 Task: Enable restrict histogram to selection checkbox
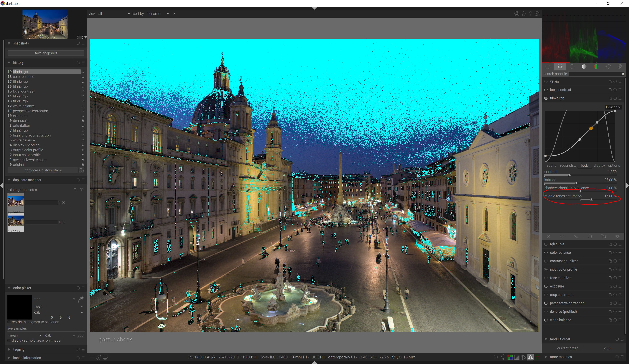click(x=9, y=322)
